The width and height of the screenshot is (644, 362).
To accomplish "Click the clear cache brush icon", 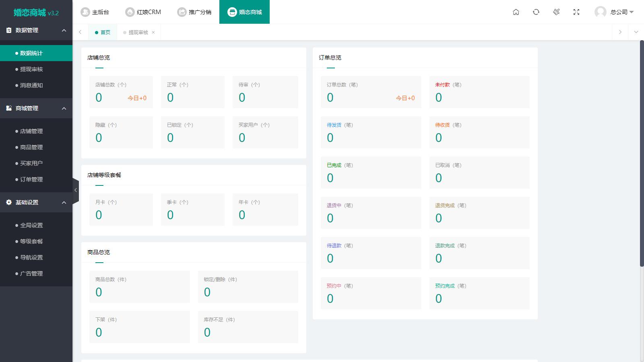I will point(556,12).
